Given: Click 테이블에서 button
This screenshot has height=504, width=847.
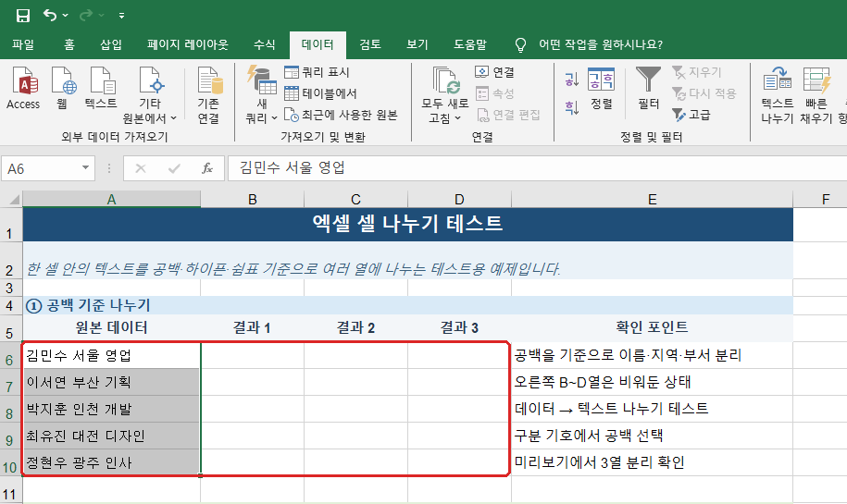Looking at the screenshot, I should [321, 93].
